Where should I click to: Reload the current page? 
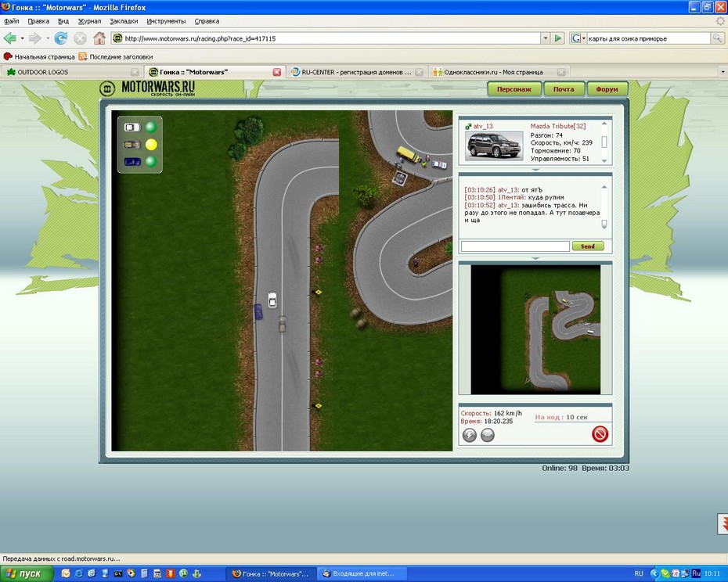pyautogui.click(x=60, y=38)
